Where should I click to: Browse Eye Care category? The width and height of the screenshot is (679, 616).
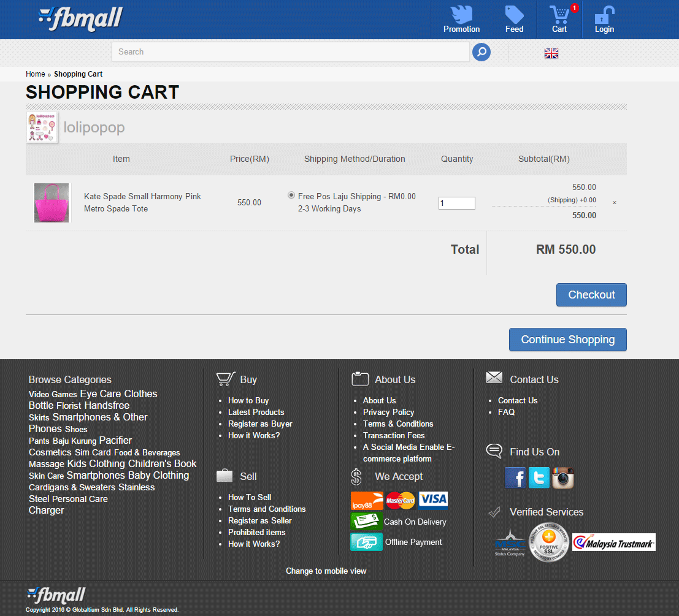coord(101,394)
